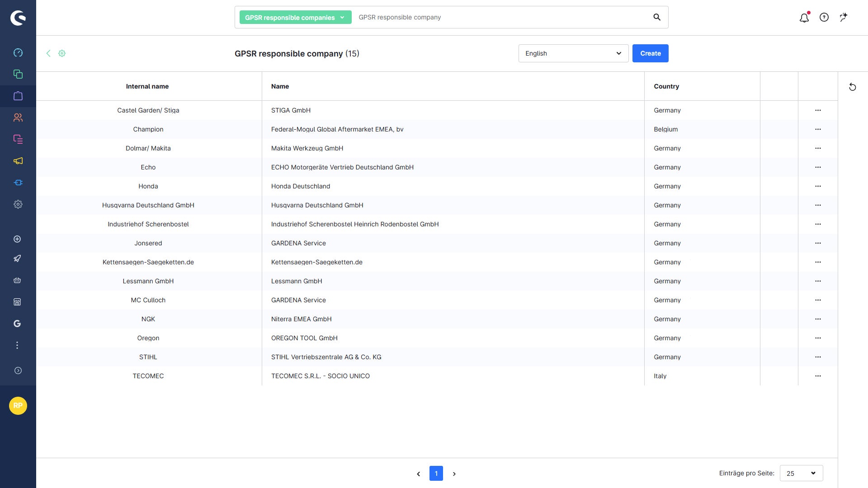Click the search magnifier icon
Screen dimensions: 868x488
point(657,17)
